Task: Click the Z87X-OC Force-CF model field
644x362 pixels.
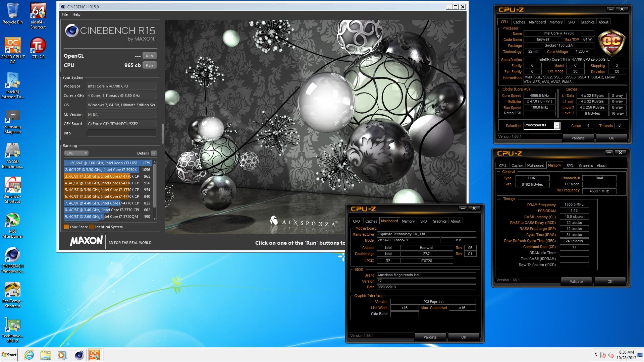Action: [x=408, y=240]
